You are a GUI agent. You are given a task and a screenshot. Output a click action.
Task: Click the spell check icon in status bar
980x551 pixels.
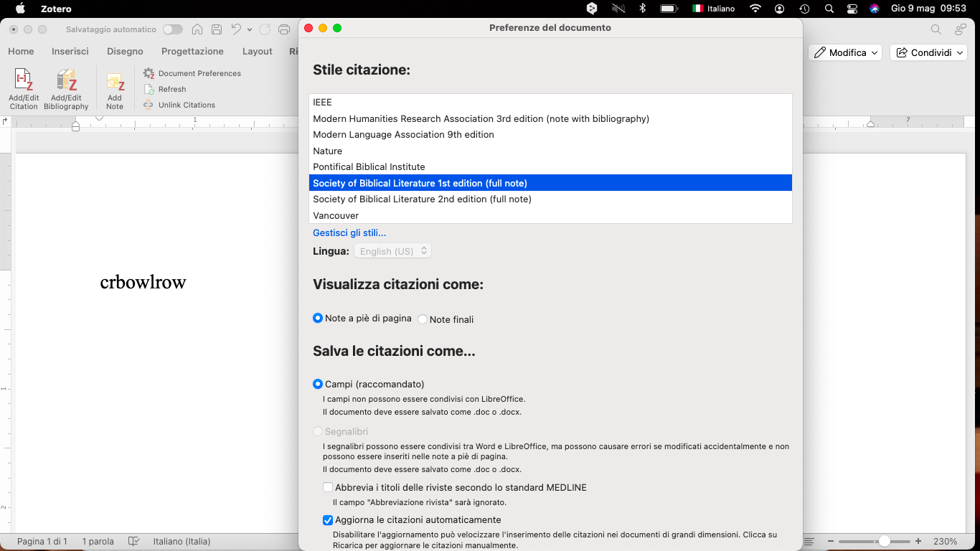pos(133,542)
